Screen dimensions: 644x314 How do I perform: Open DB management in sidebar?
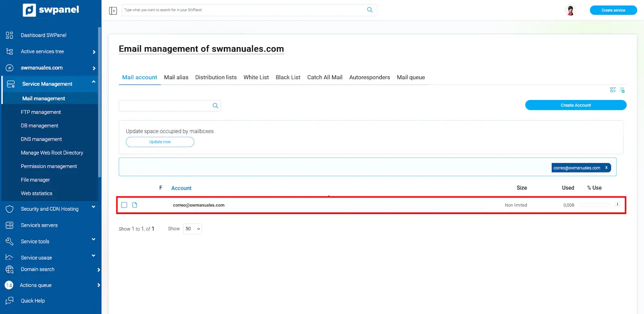pyautogui.click(x=39, y=126)
